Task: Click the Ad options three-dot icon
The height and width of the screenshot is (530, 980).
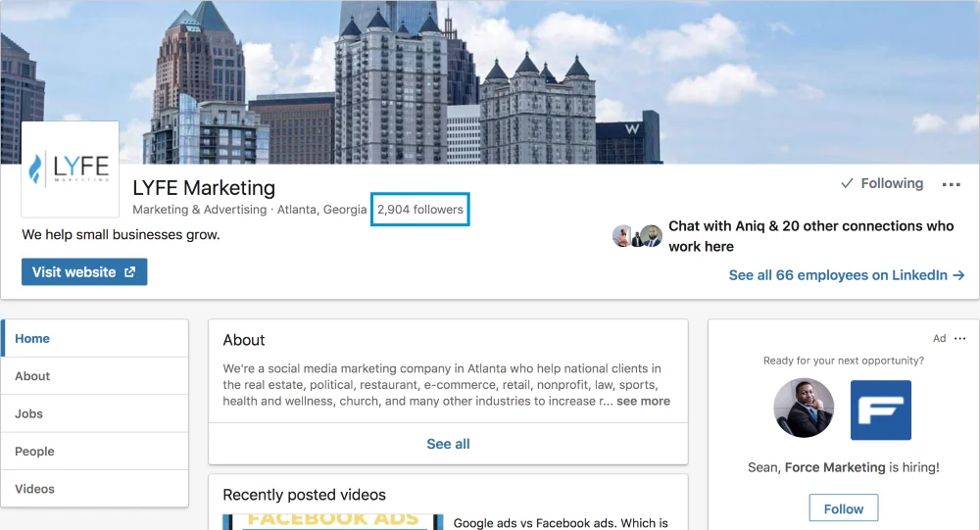Action: pyautogui.click(x=960, y=338)
